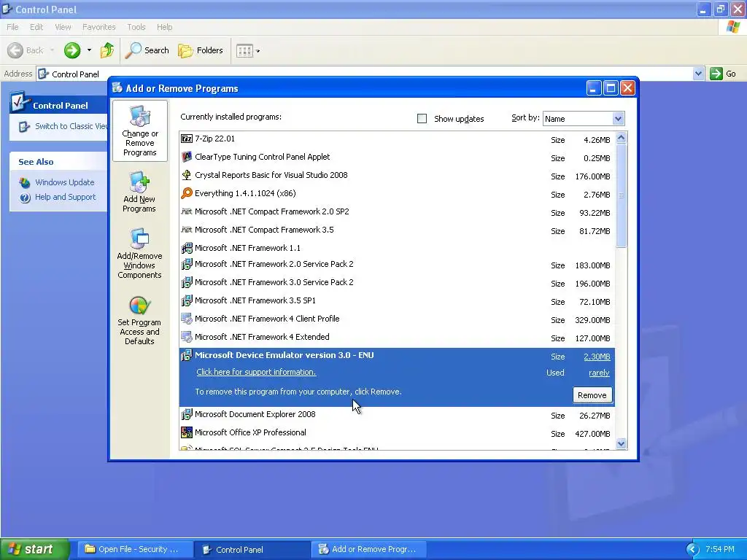The image size is (747, 560).
Task: Click the .NET Framework 2.0 Service Pack 2 icon
Action: click(x=187, y=264)
